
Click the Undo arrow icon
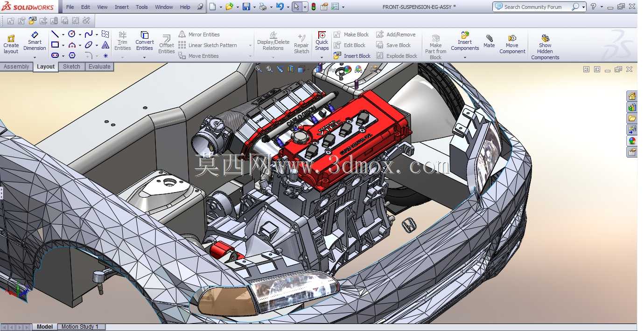pos(280,7)
